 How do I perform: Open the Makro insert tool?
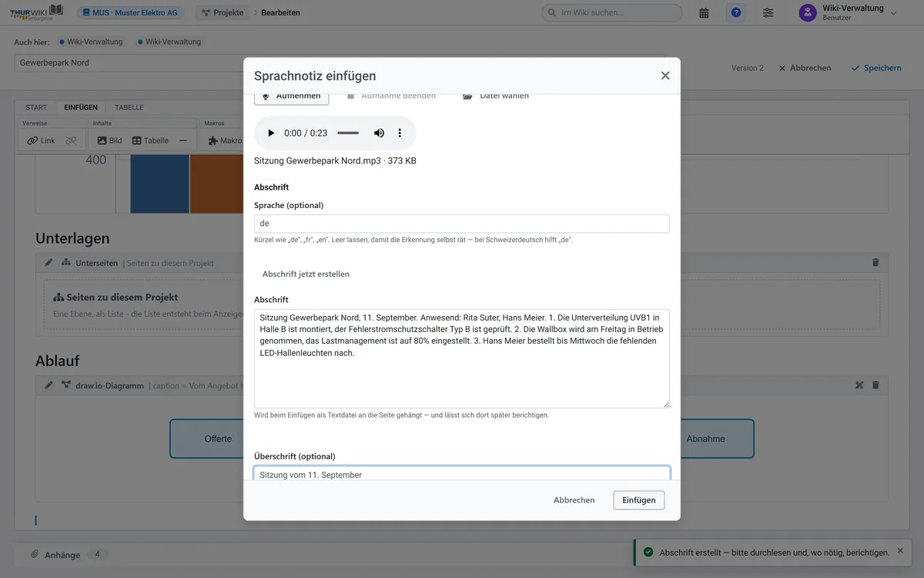(x=225, y=140)
